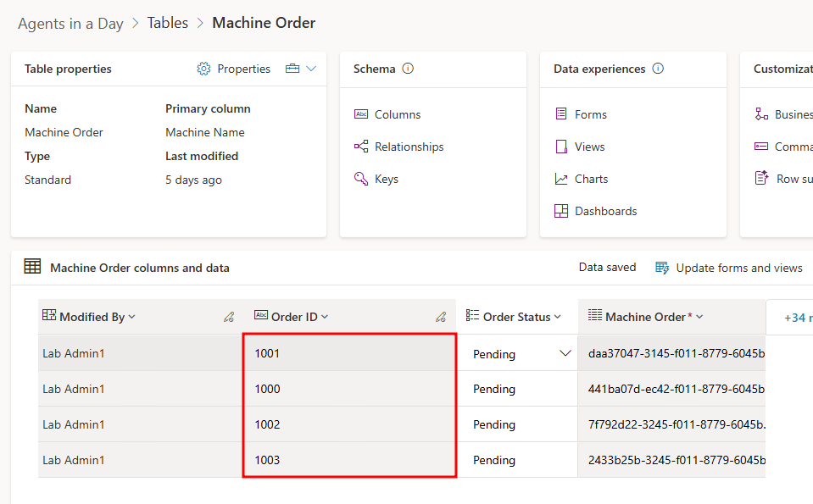
Task: Click the Dashboards icon
Action: 561,211
